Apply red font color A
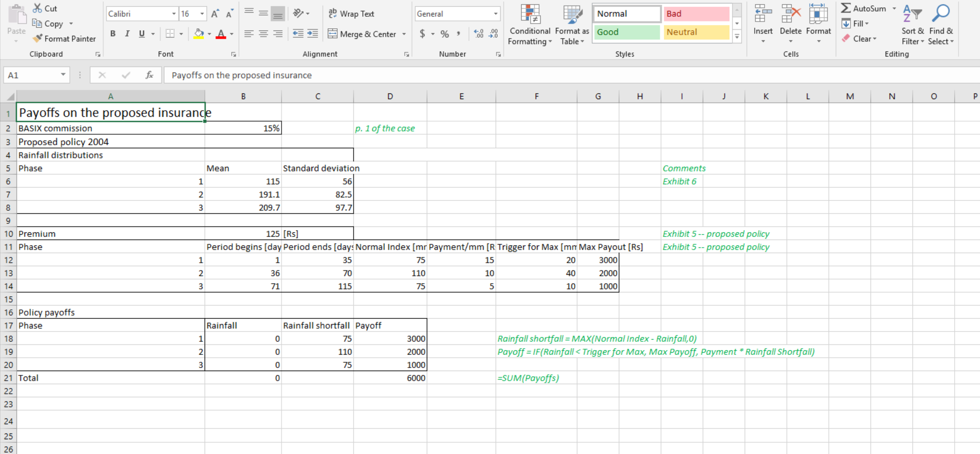The width and height of the screenshot is (980, 454). tap(221, 34)
